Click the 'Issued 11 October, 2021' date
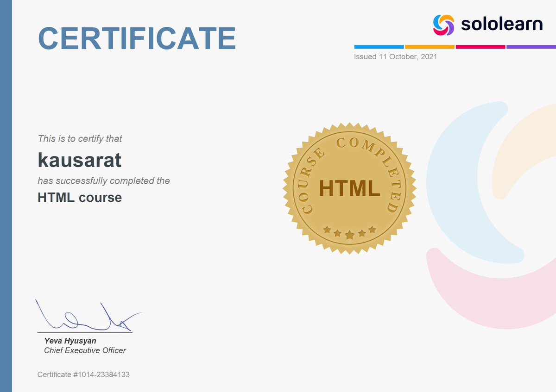Screen dimensions: 556x392 [395, 57]
